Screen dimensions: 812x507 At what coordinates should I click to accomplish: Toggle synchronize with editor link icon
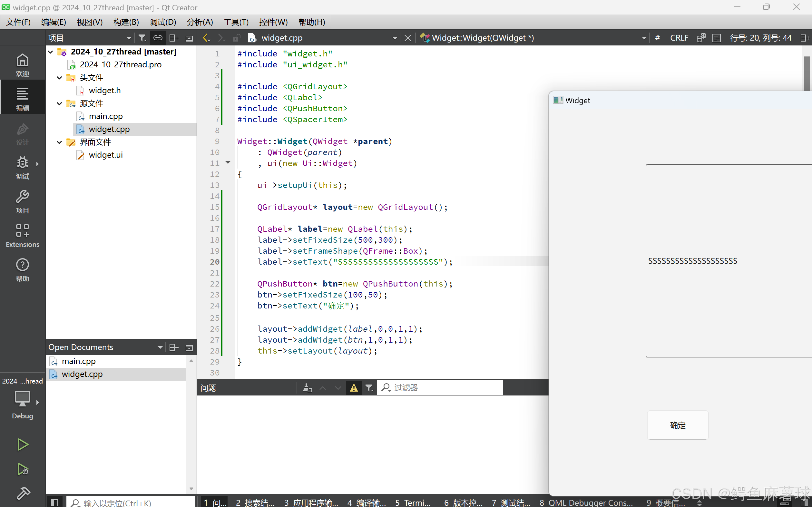click(x=158, y=38)
